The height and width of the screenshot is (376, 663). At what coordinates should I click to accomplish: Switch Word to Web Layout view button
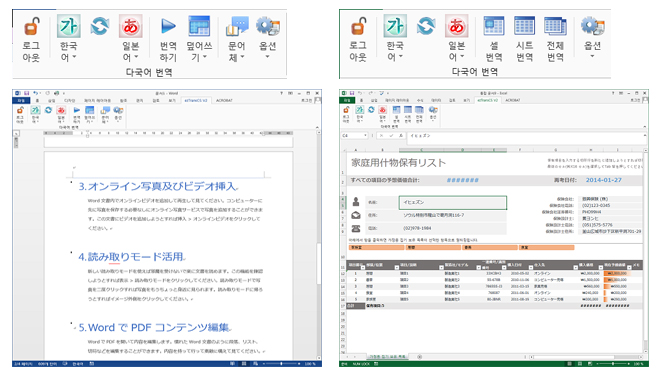coord(255,364)
